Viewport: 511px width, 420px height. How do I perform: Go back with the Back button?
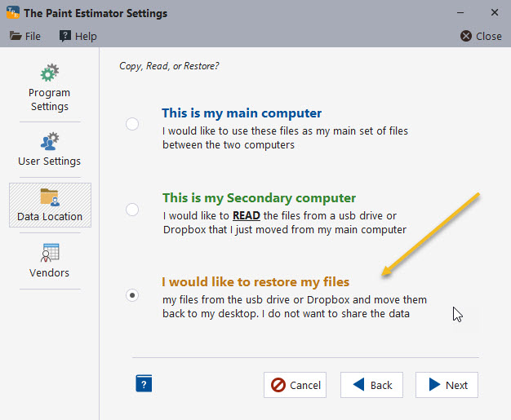point(372,385)
